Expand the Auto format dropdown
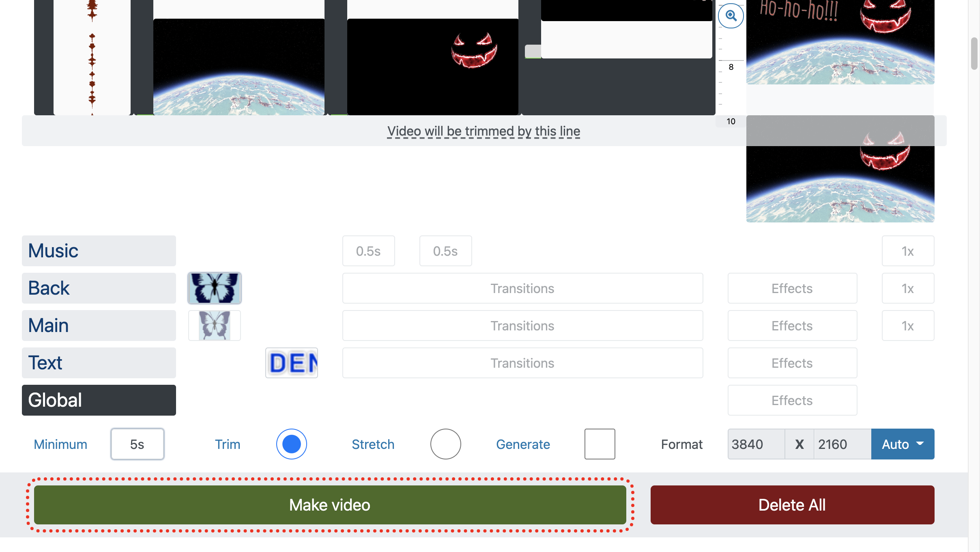 coord(902,444)
